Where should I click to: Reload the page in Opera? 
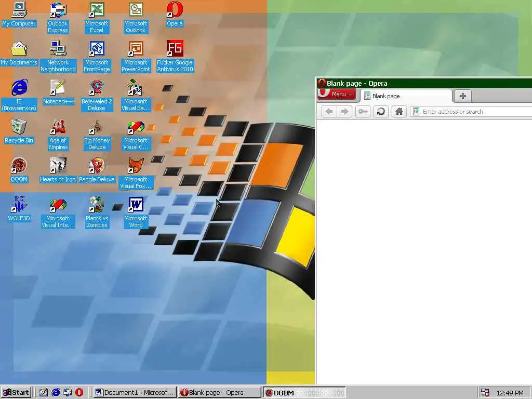(x=381, y=112)
